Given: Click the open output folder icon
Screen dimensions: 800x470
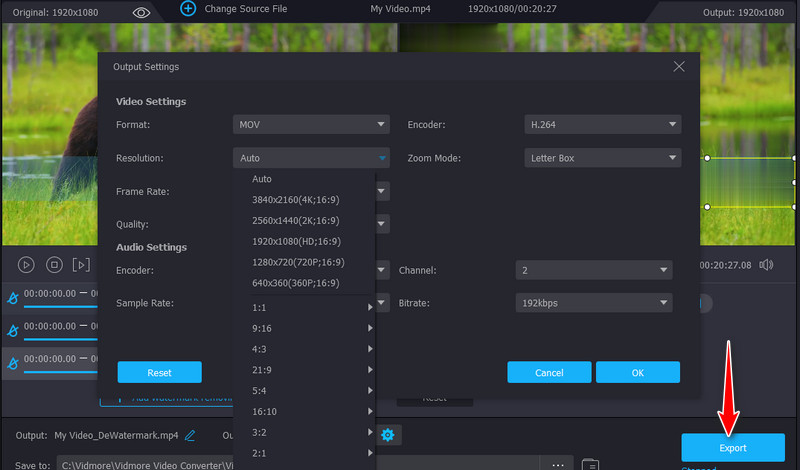Looking at the screenshot, I should click(x=590, y=464).
